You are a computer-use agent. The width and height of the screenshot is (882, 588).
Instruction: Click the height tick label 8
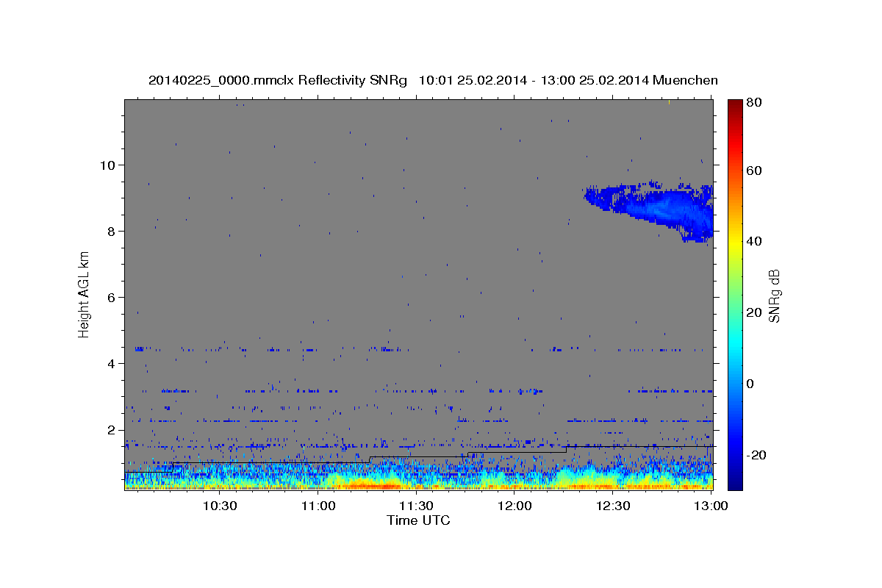point(112,231)
